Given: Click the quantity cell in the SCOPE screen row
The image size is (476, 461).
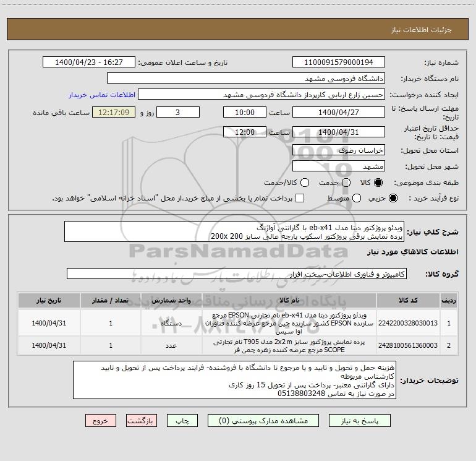Looking at the screenshot, I should point(111,345).
